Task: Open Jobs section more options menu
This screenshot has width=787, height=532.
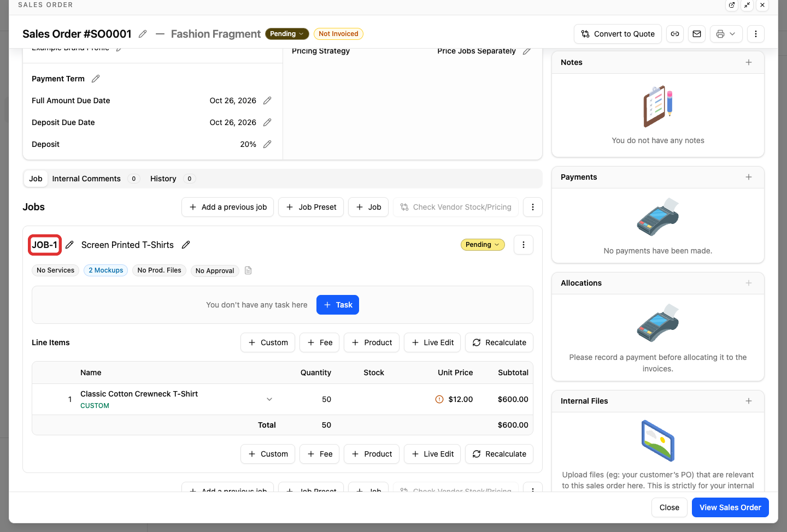Action: (x=533, y=207)
